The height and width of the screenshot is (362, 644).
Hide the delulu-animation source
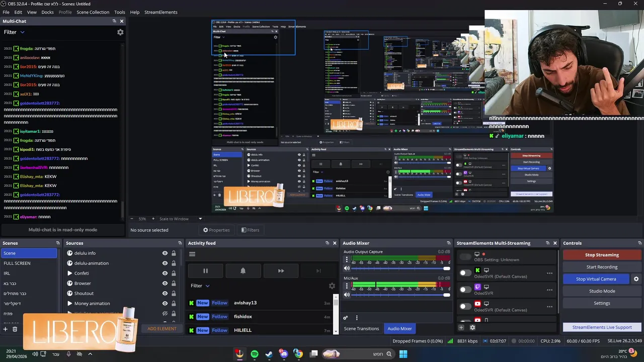coord(165,263)
